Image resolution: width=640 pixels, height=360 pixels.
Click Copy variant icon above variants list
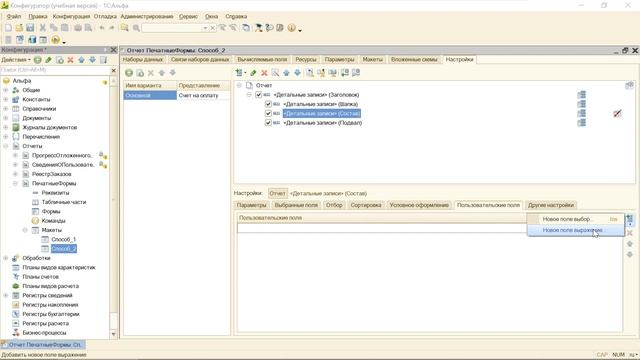pos(140,73)
